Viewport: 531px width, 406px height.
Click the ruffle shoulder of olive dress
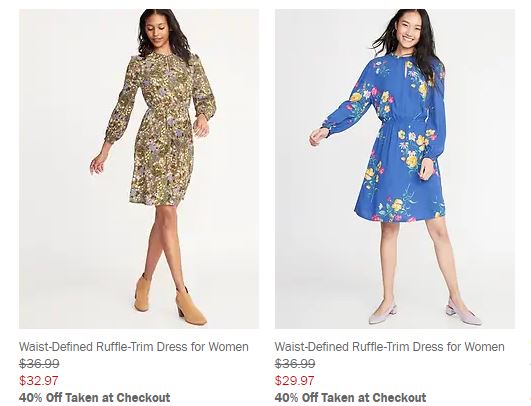[x=136, y=60]
